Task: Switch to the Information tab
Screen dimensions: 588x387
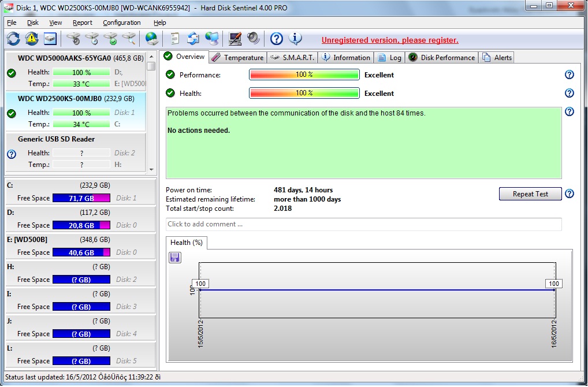Action: point(346,57)
